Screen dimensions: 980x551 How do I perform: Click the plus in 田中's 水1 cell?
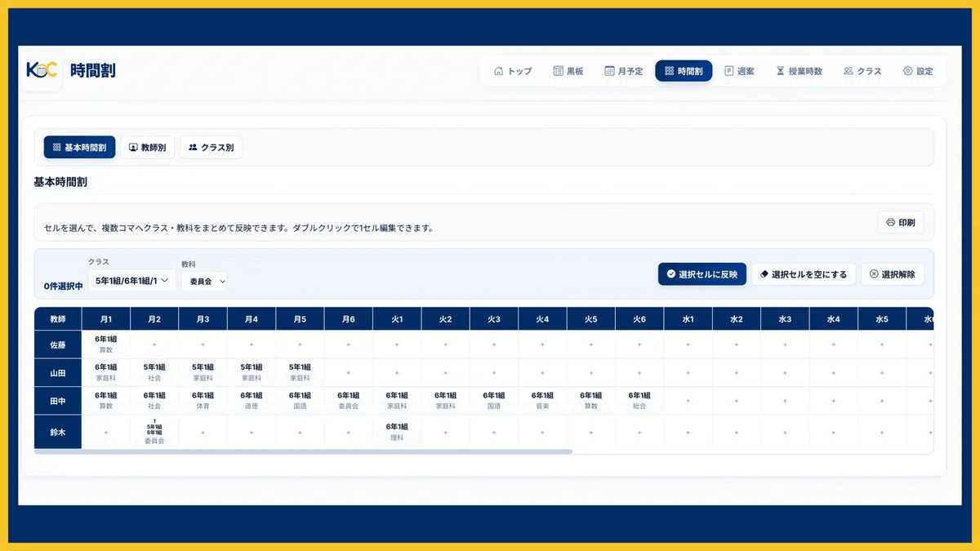[x=688, y=401]
